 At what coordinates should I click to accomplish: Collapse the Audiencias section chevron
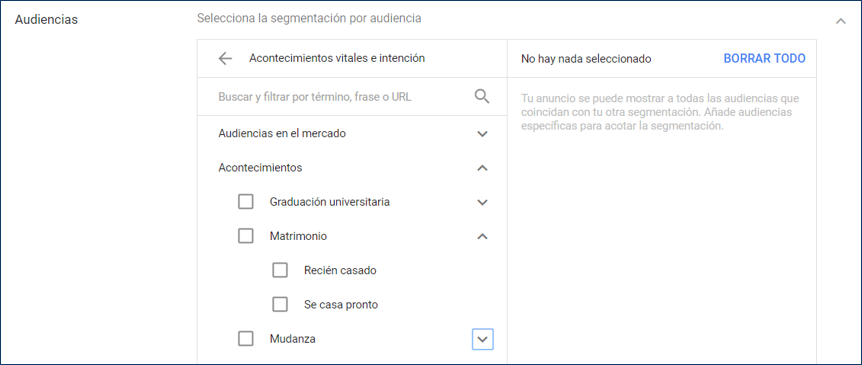(x=841, y=21)
